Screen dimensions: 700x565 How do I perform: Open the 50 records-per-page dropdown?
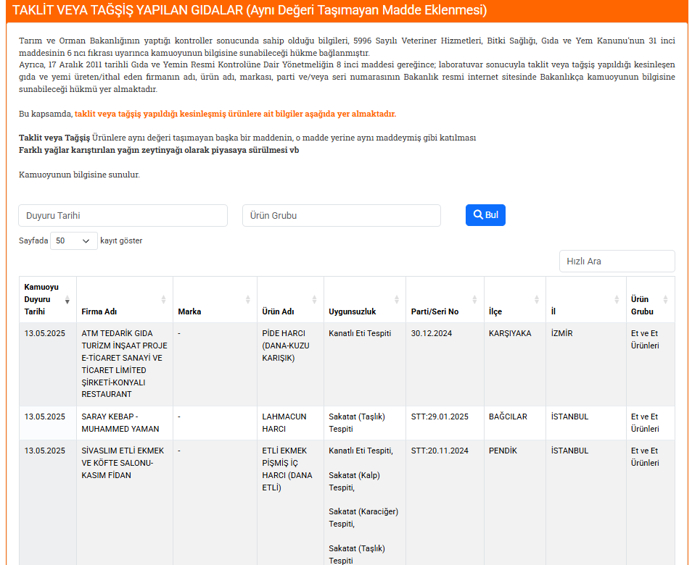coord(74,241)
